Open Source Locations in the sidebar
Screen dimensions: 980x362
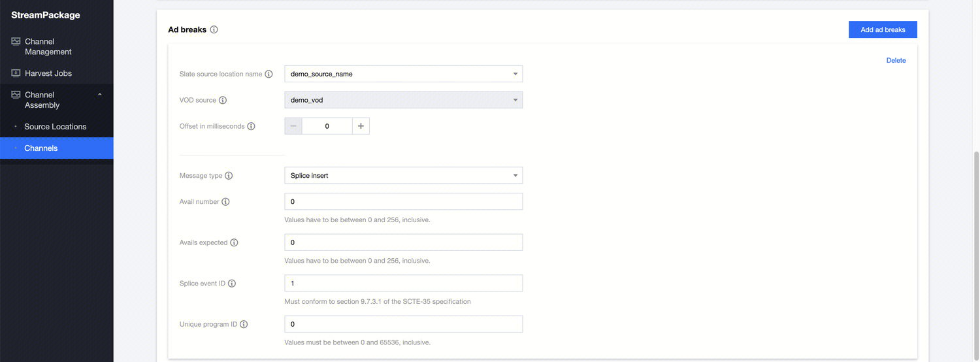(x=55, y=127)
